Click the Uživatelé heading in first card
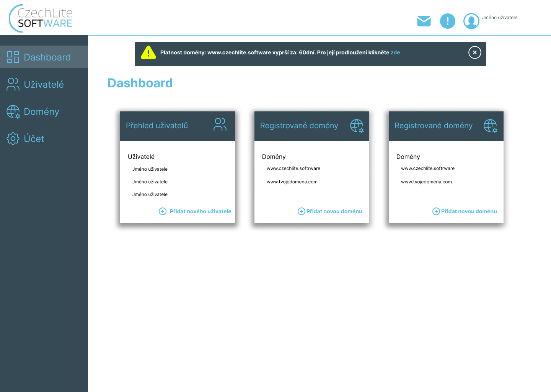 pyautogui.click(x=141, y=157)
